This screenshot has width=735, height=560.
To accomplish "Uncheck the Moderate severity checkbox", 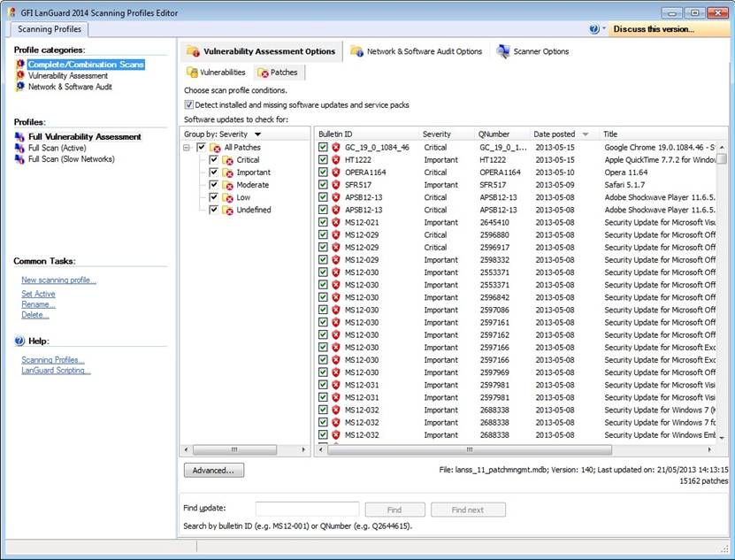I will click(213, 185).
